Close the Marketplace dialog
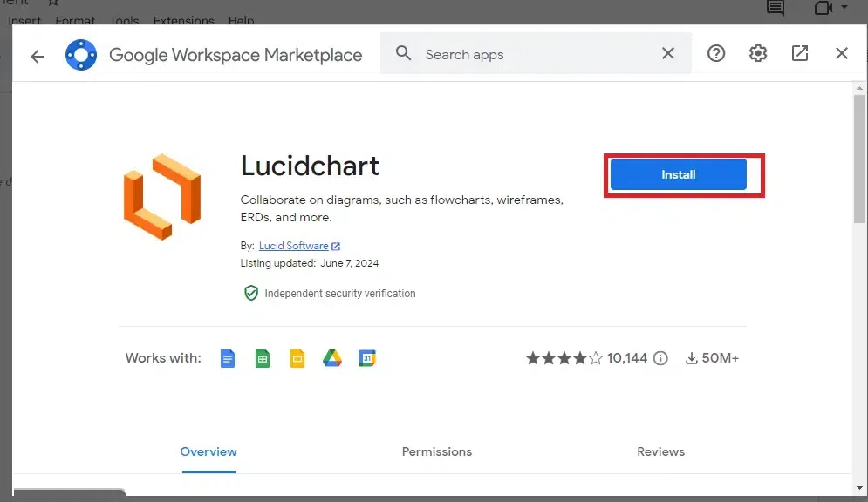Viewport: 868px width, 502px height. [x=842, y=53]
